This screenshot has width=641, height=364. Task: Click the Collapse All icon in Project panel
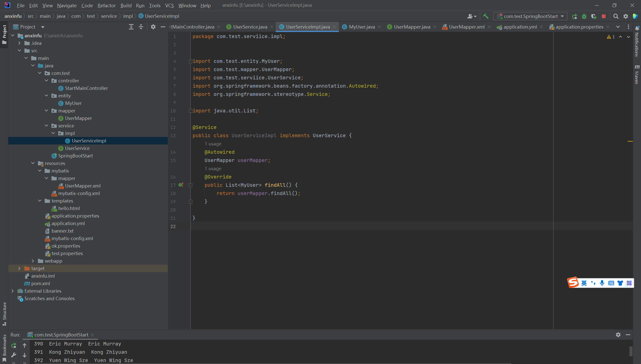tap(141, 27)
